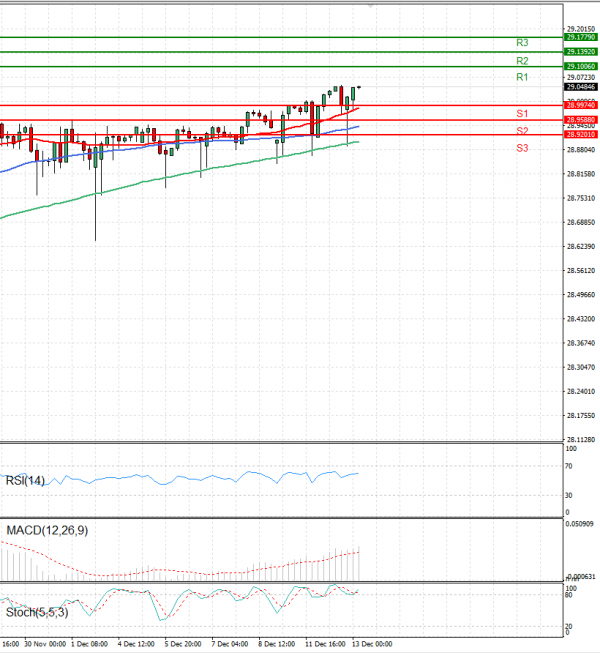Click the S3 support label
Screen dimensions: 600x653
(x=522, y=148)
